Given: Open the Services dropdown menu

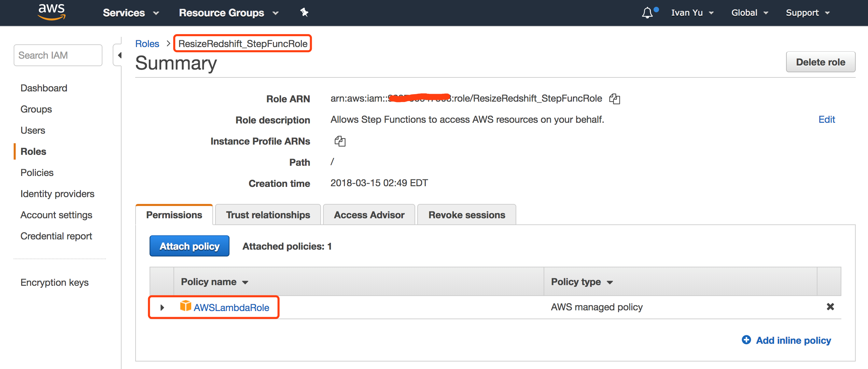Looking at the screenshot, I should pyautogui.click(x=131, y=13).
